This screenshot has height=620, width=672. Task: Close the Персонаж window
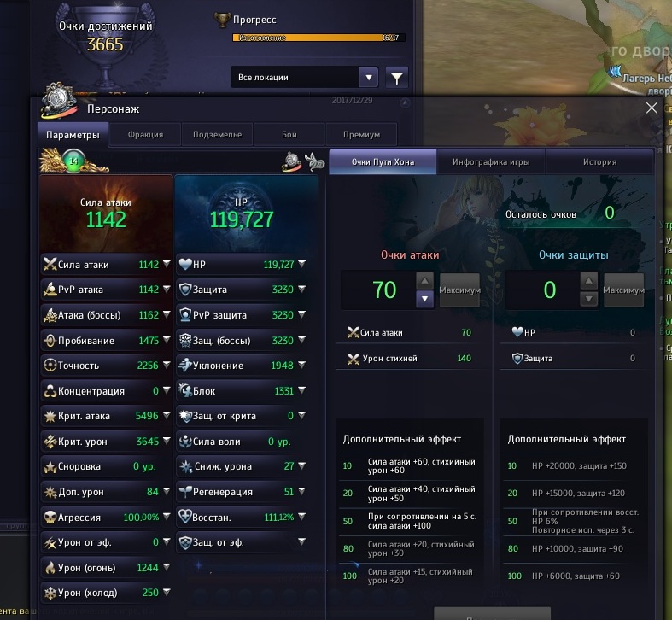pos(652,108)
